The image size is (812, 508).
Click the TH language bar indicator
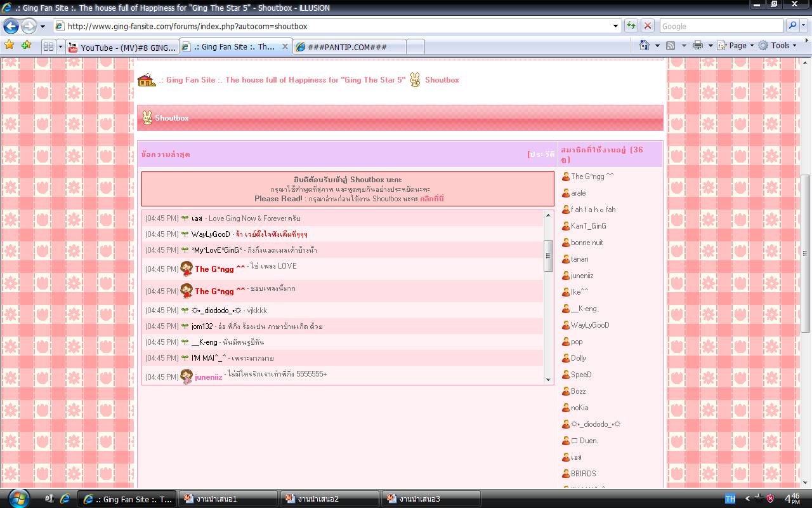coord(730,499)
